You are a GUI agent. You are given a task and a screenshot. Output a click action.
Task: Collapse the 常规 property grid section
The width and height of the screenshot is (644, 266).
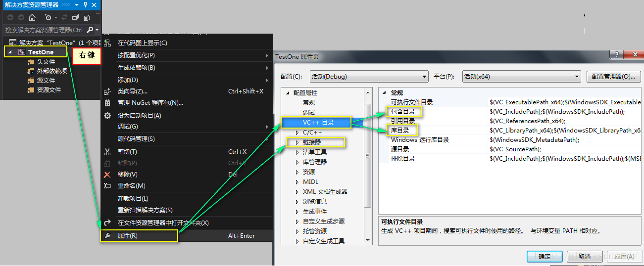(x=385, y=93)
